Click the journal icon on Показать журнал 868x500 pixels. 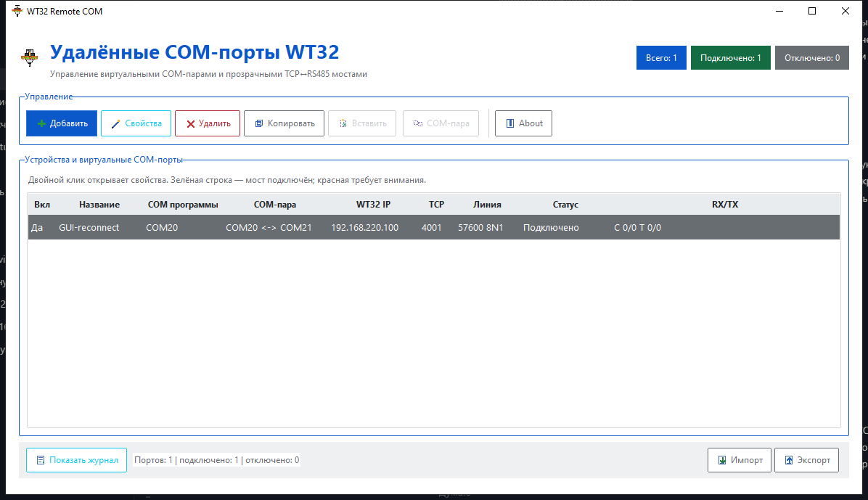coord(41,460)
